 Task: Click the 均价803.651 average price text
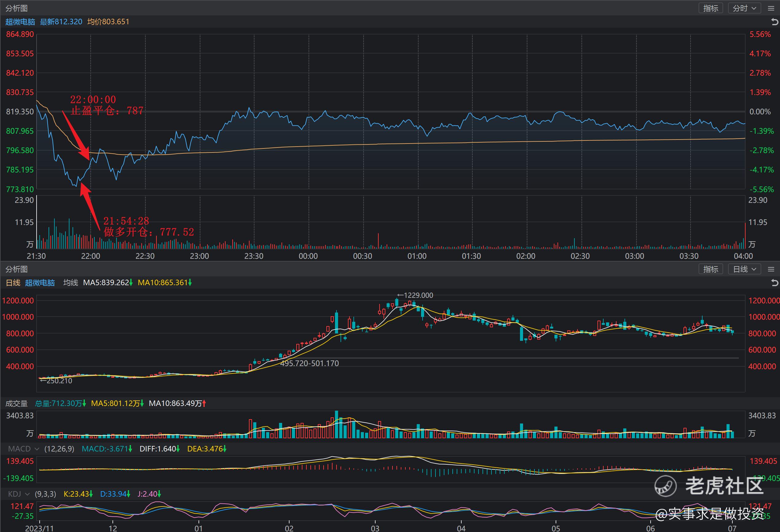pyautogui.click(x=108, y=22)
